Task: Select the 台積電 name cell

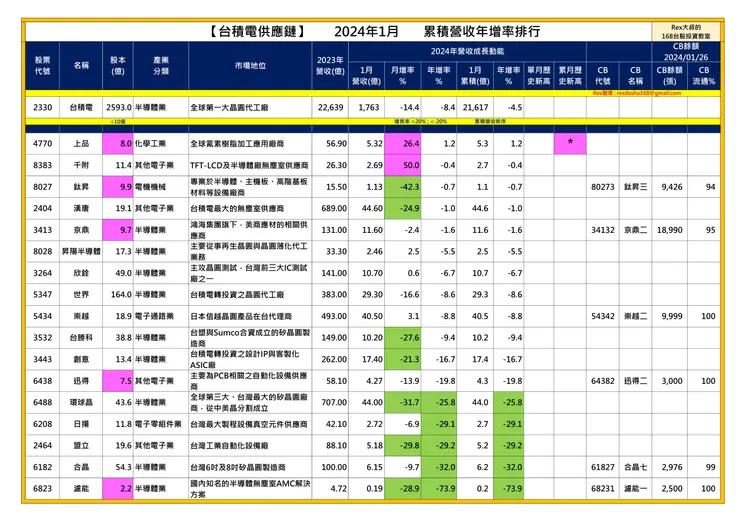Action: (81, 107)
